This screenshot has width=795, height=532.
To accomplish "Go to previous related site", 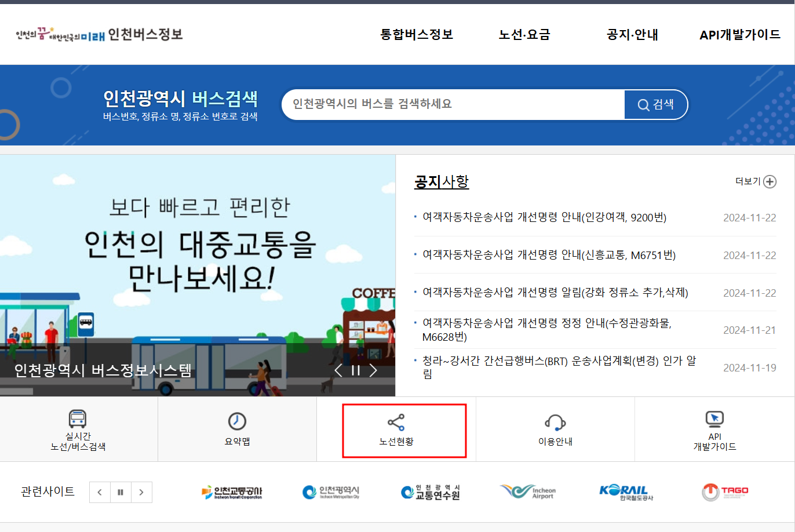I will (99, 492).
